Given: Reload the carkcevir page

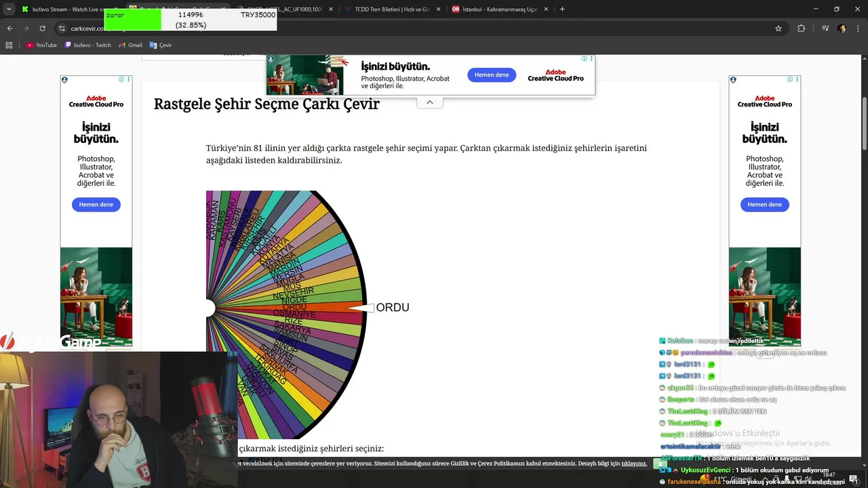Looking at the screenshot, I should click(43, 28).
